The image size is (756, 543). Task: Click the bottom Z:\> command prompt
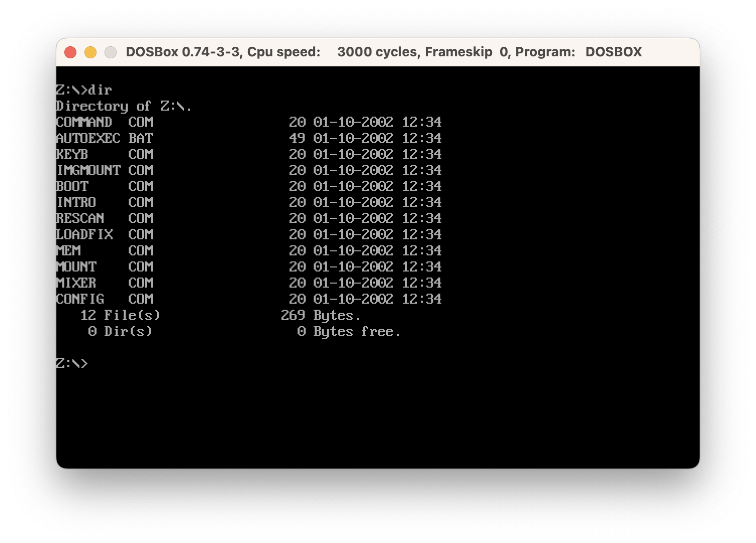[x=72, y=364]
